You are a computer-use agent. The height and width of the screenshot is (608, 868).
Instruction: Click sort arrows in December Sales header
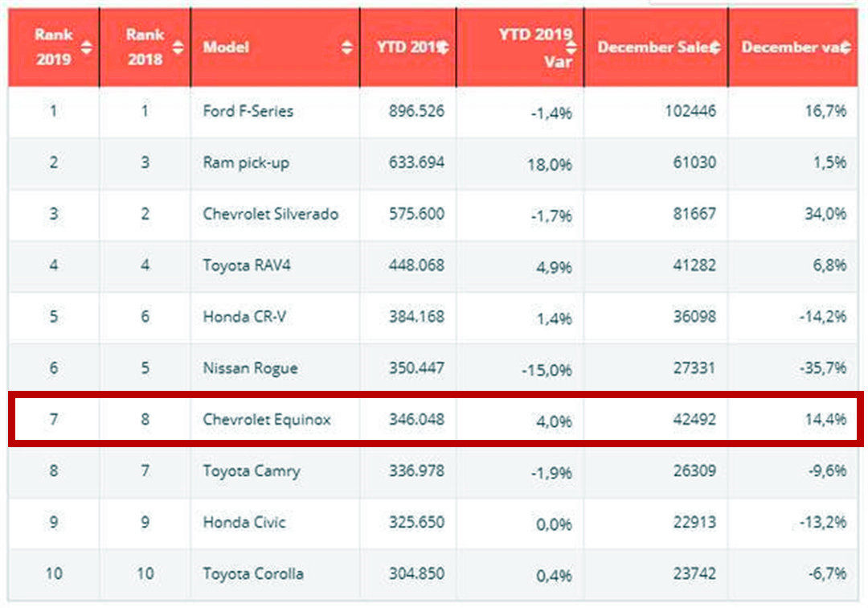pos(715,48)
